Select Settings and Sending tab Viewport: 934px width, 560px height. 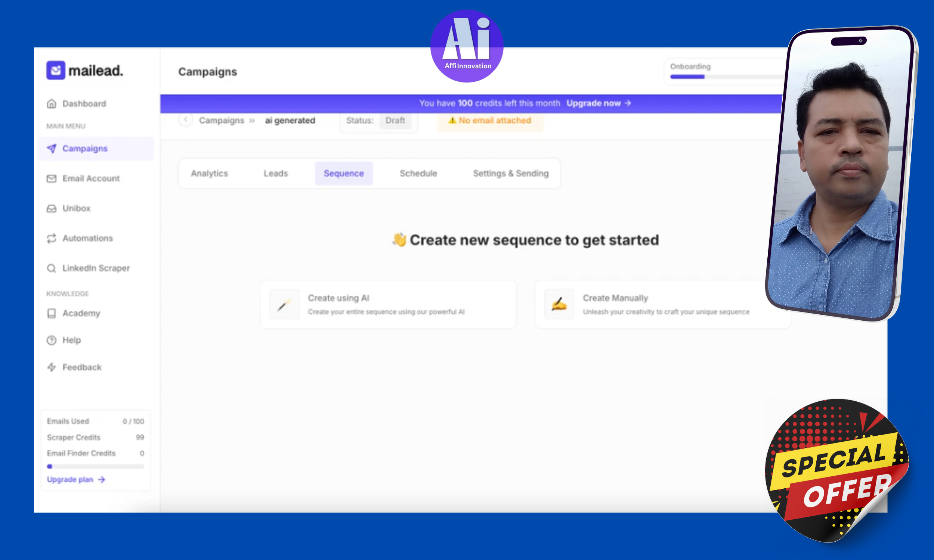(x=511, y=172)
